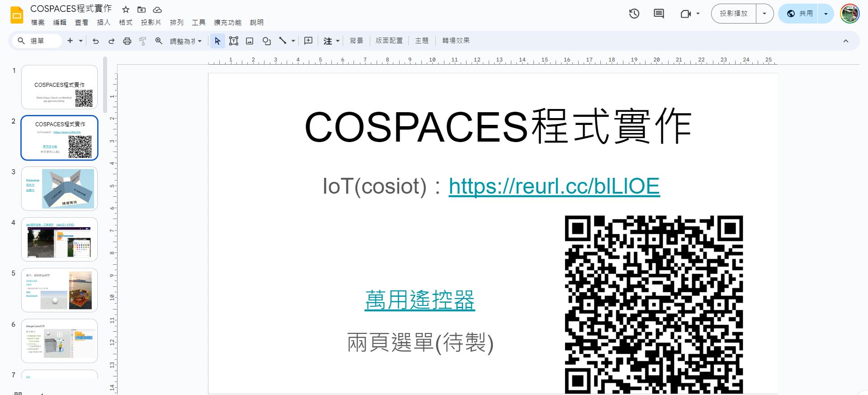
Task: Open the 萬用遙控器 link on slide
Action: pos(420,300)
